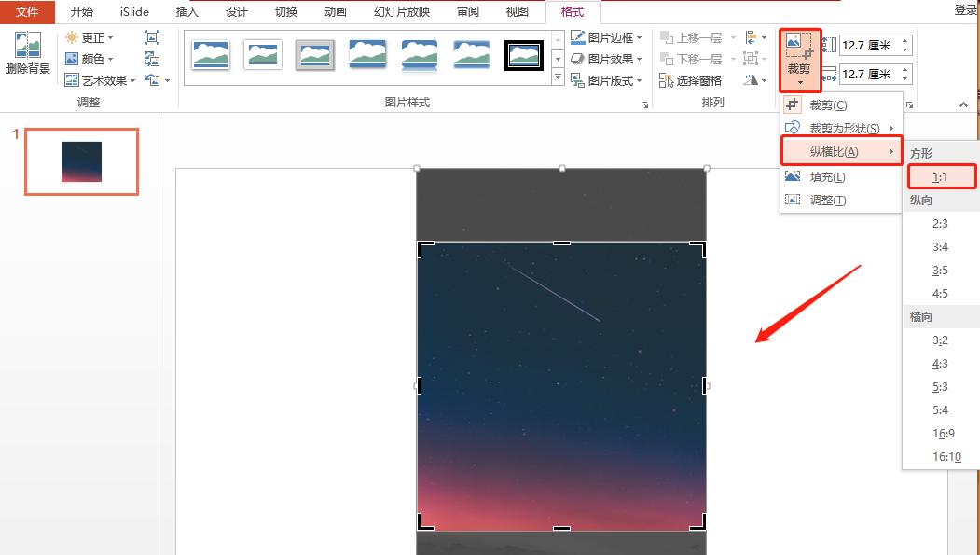This screenshot has width=980, height=555.
Task: Open the rotate objects dropdown icon
Action: pos(754,80)
